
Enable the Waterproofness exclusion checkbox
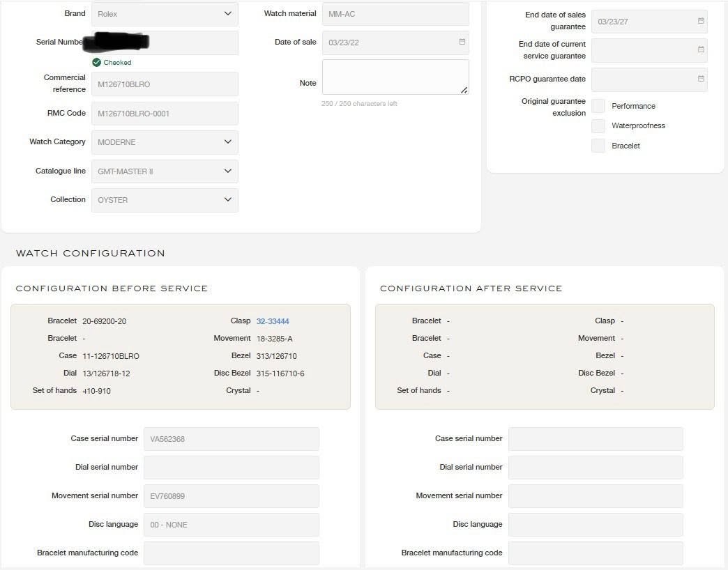coord(598,125)
